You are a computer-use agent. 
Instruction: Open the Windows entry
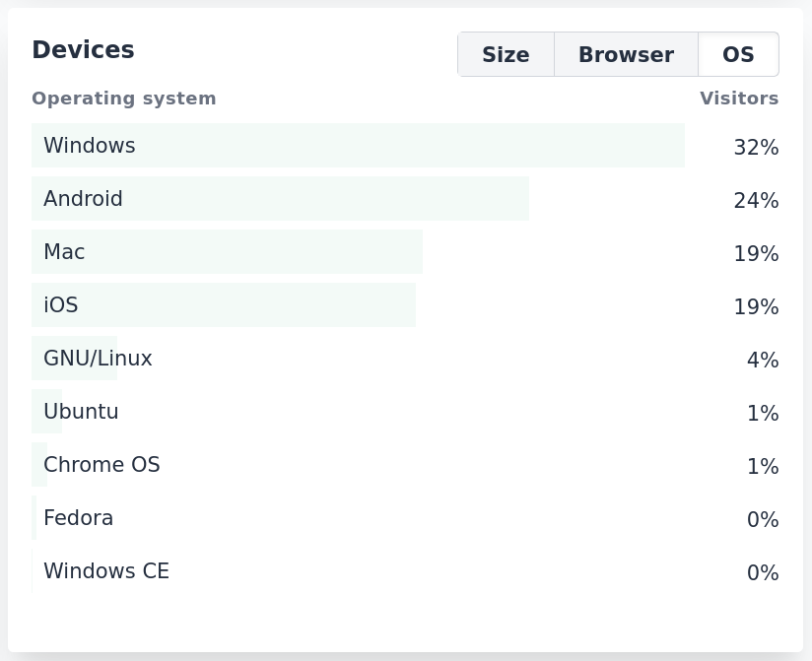point(90,145)
